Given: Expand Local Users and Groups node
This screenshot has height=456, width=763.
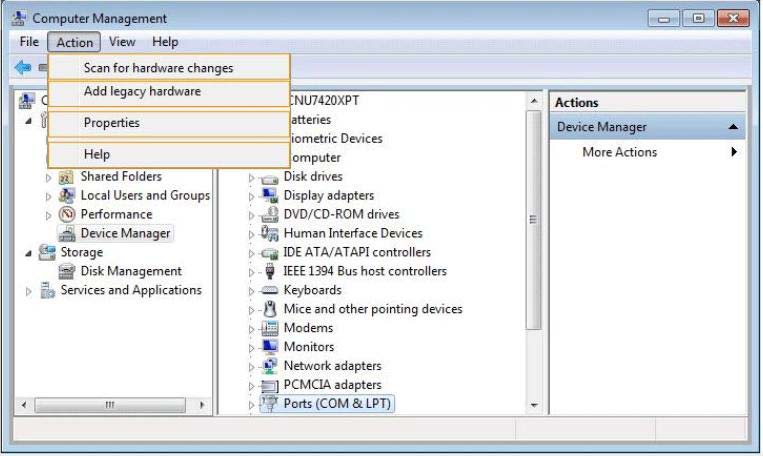Looking at the screenshot, I should (48, 197).
